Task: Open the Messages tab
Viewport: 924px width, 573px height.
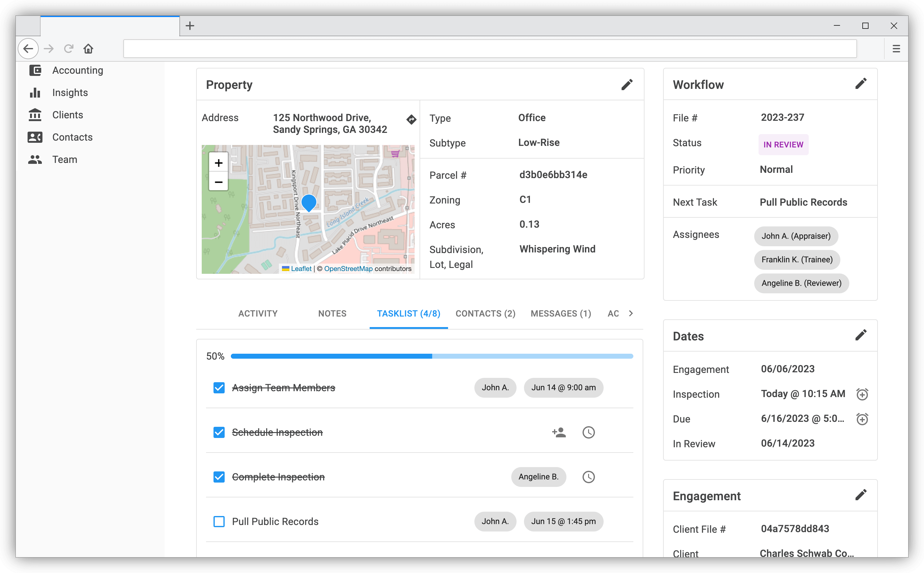Action: [x=561, y=313]
